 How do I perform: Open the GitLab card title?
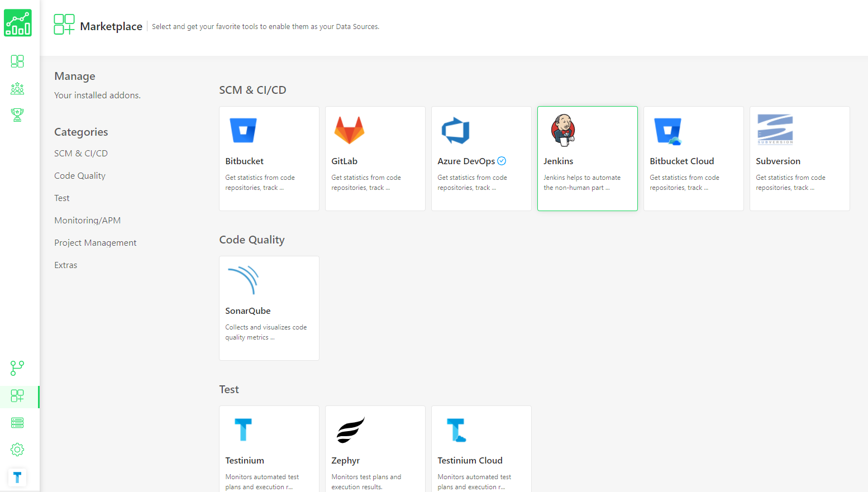click(x=345, y=161)
